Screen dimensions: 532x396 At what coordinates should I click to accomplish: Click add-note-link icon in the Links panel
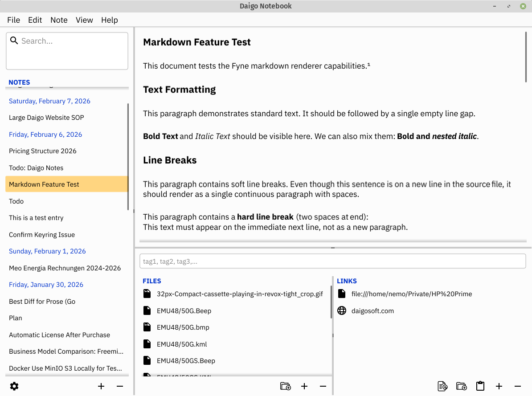click(442, 386)
